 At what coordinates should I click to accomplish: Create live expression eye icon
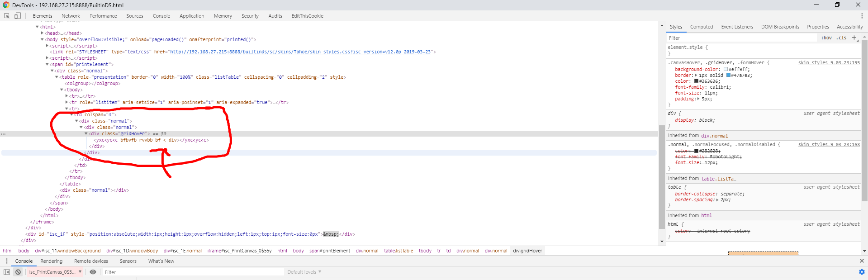tap(93, 272)
